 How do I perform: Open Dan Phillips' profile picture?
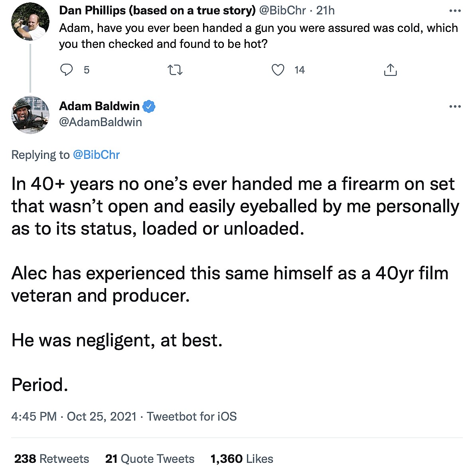[x=30, y=22]
